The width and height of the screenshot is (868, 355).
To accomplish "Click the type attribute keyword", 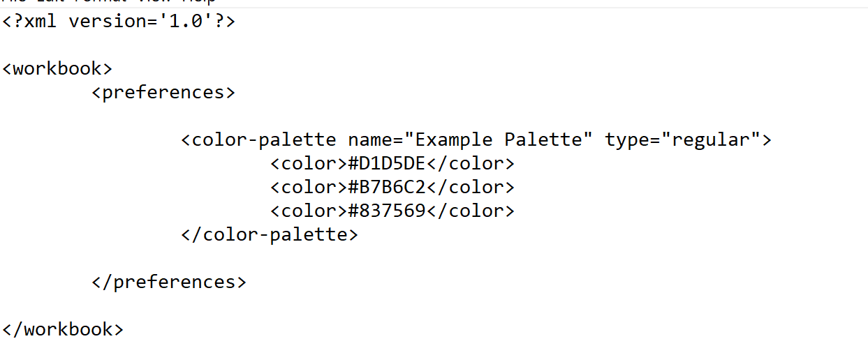I will pos(626,139).
